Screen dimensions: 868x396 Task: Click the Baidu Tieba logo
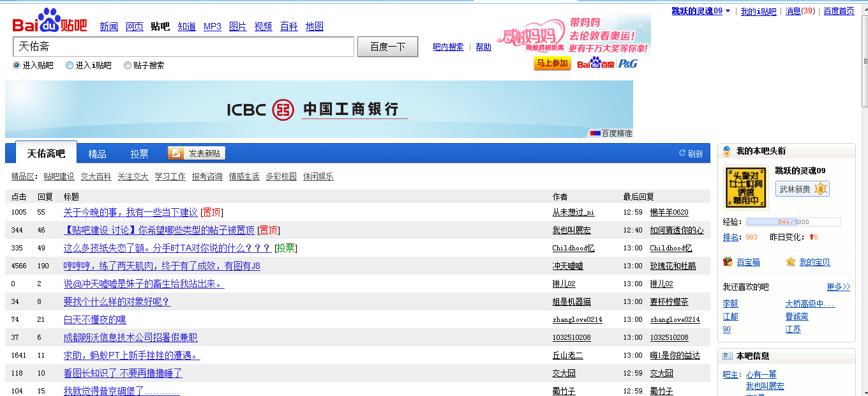pos(50,21)
